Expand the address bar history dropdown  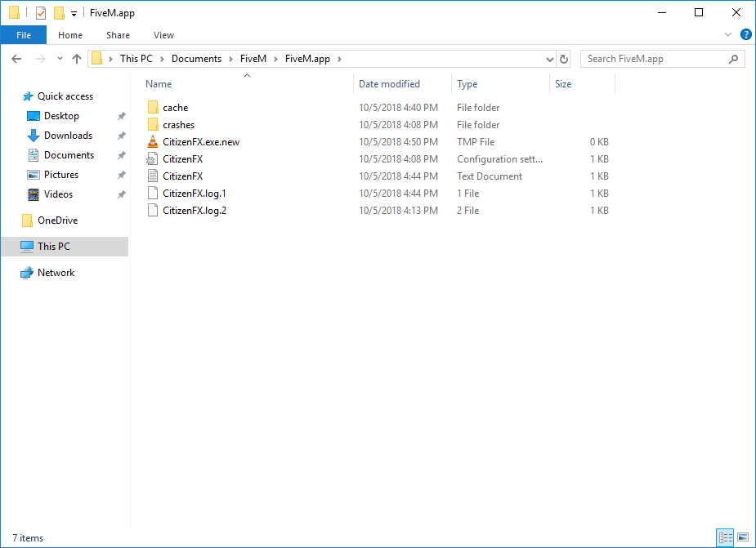(550, 60)
